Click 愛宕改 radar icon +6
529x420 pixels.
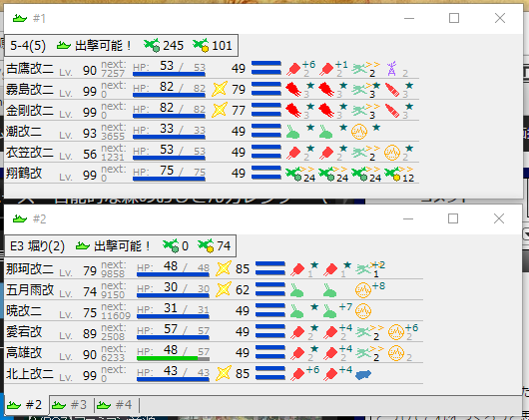point(396,332)
